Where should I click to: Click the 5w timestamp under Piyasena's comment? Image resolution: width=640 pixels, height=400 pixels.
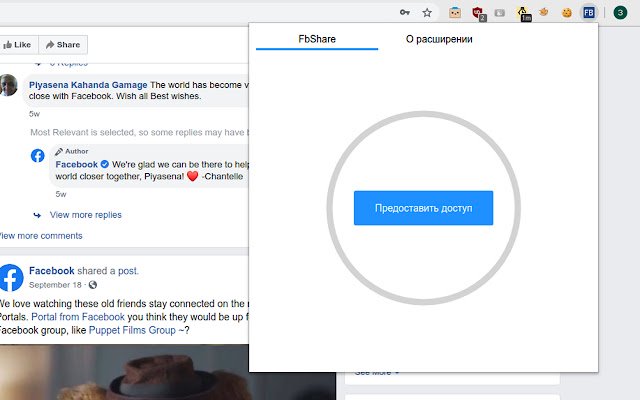[x=34, y=114]
